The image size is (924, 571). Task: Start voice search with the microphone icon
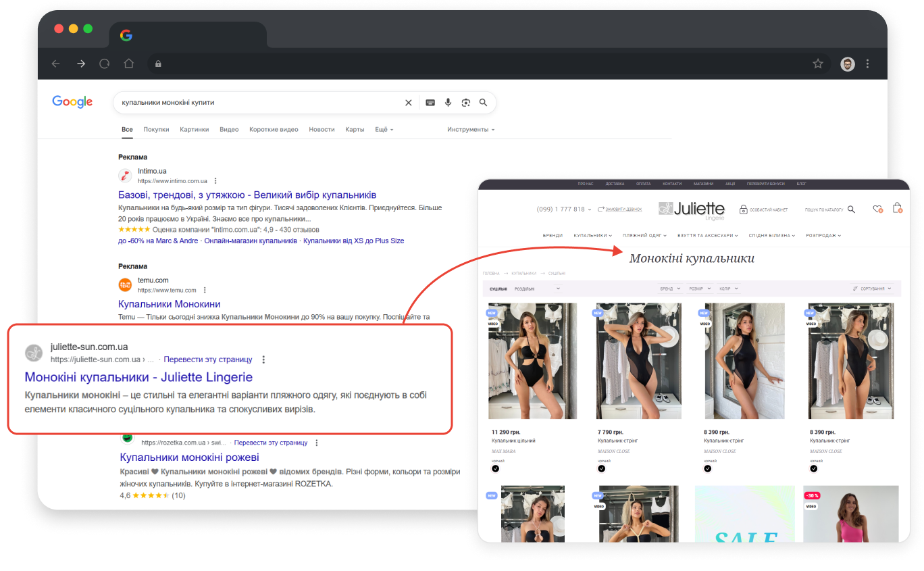(448, 103)
